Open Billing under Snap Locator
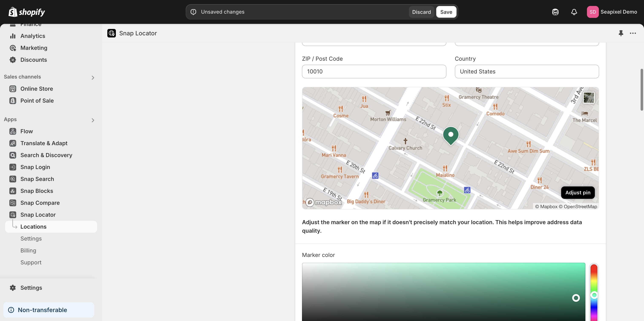The height and width of the screenshot is (321, 644). [28, 251]
